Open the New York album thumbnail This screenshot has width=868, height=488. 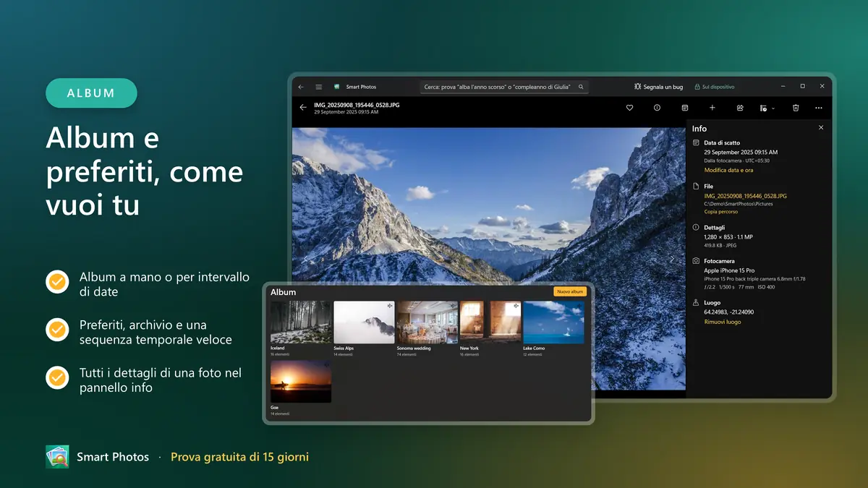coord(490,322)
